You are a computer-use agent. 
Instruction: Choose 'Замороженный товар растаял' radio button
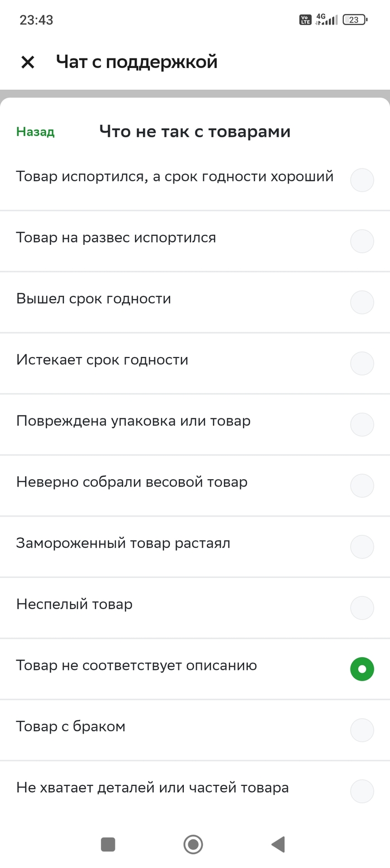[362, 546]
